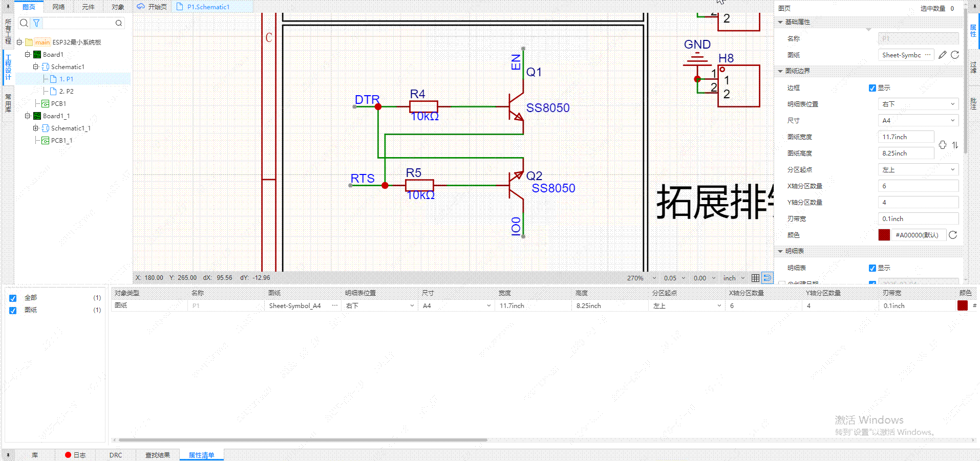The image size is (980, 461).
Task: Click the X轴分区数量 input field in properties
Action: 918,186
